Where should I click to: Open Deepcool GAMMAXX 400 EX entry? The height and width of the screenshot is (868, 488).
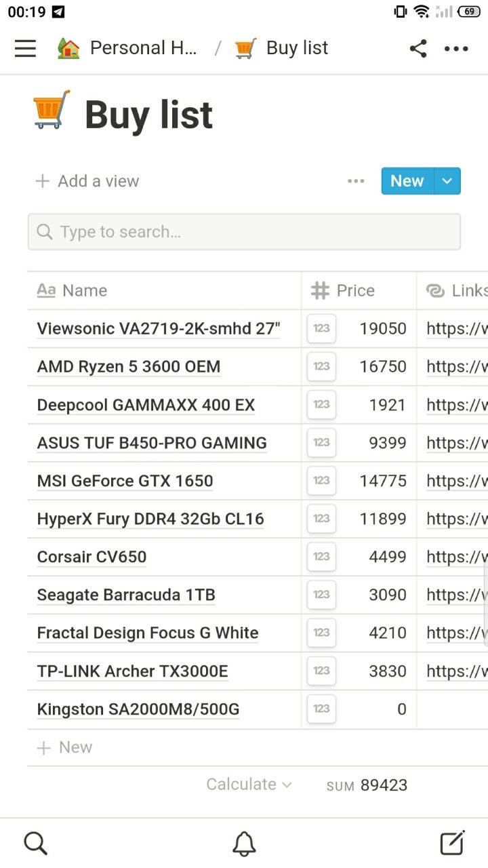coord(146,405)
